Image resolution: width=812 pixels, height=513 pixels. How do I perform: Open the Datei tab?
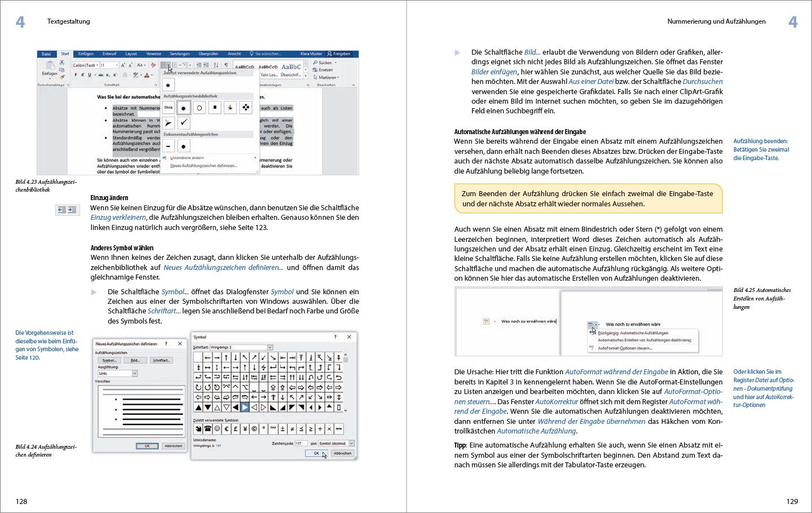[x=46, y=54]
